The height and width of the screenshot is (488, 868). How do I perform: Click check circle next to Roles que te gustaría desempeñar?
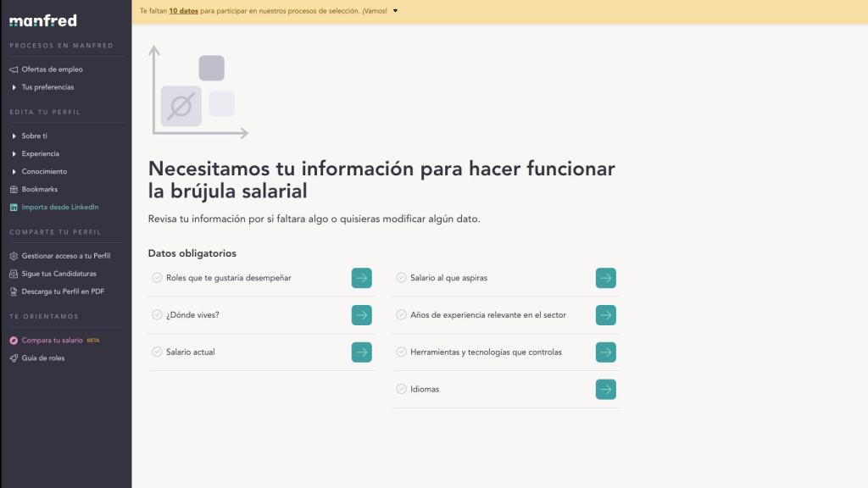coord(157,278)
